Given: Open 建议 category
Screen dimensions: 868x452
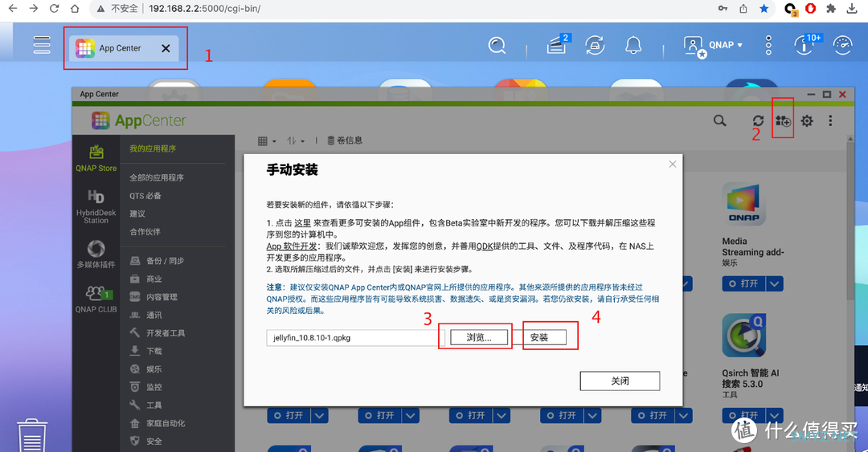Looking at the screenshot, I should pyautogui.click(x=137, y=214).
